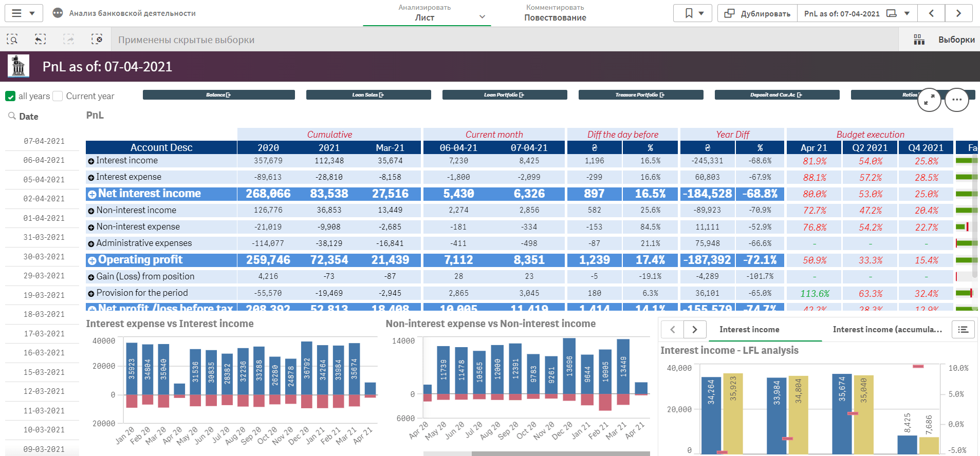
Task: Open the Лист dropdown menu
Action: pyautogui.click(x=482, y=17)
